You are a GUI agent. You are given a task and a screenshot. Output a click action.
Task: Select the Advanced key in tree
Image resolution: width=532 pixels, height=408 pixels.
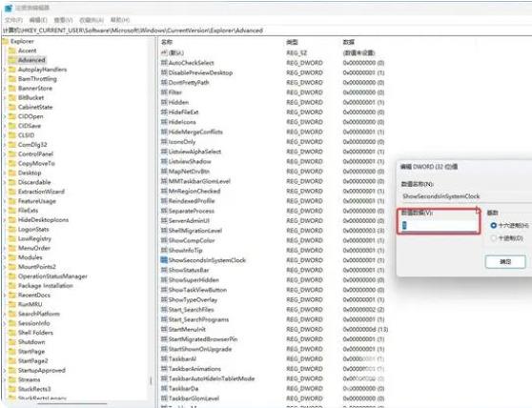tap(31, 60)
